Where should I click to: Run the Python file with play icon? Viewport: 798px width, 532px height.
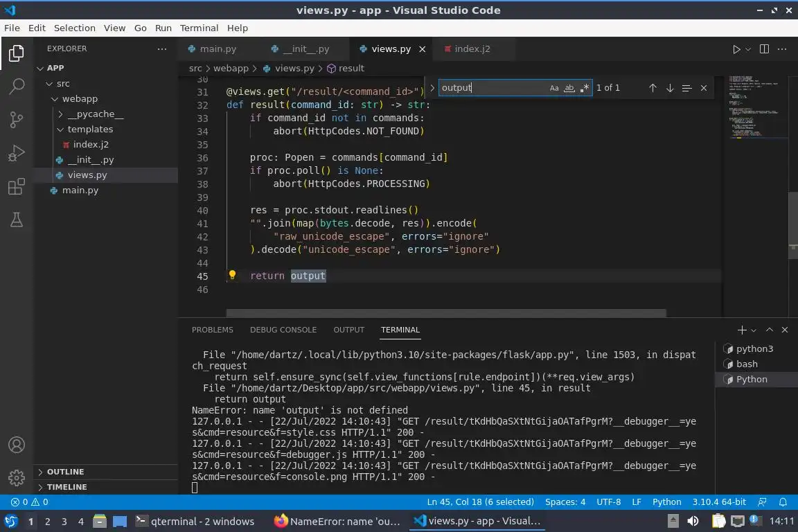[x=736, y=49]
